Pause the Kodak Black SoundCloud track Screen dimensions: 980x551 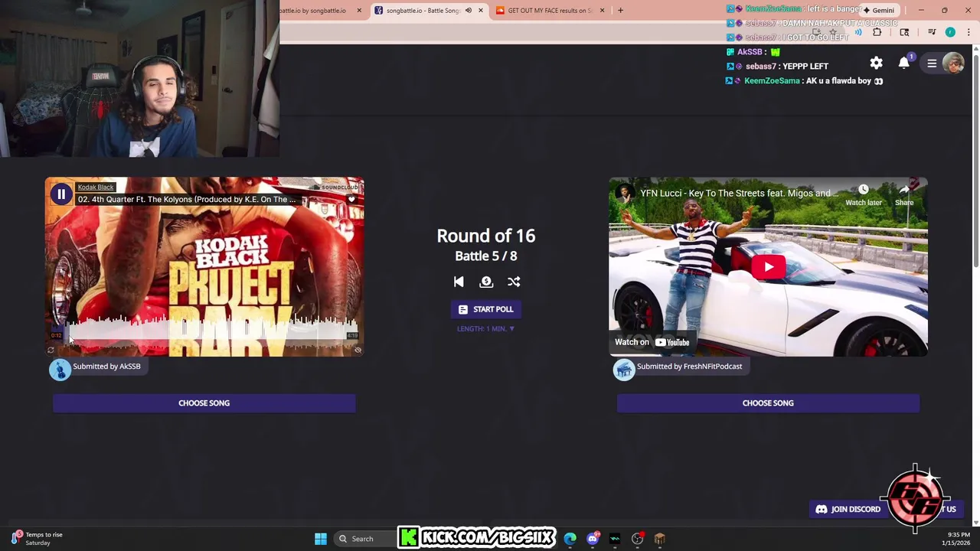(61, 194)
